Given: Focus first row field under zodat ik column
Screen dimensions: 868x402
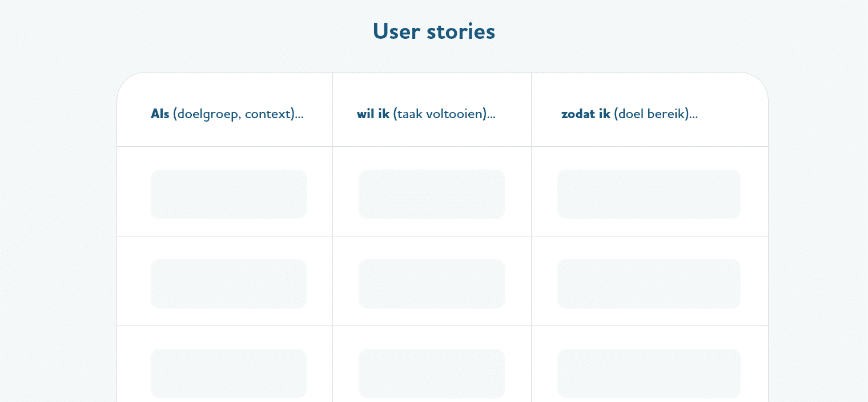Looking at the screenshot, I should coord(649,194).
